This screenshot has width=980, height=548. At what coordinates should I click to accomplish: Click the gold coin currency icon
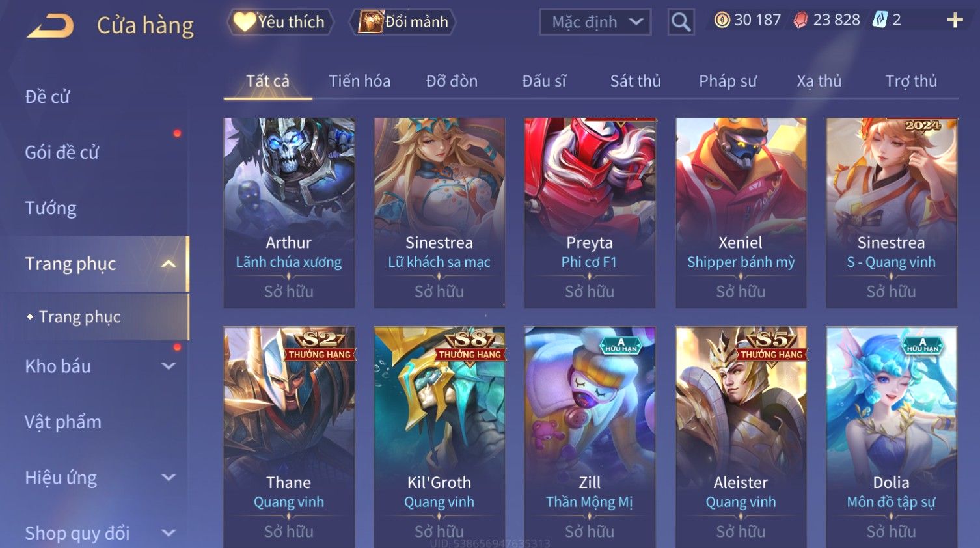[x=722, y=20]
